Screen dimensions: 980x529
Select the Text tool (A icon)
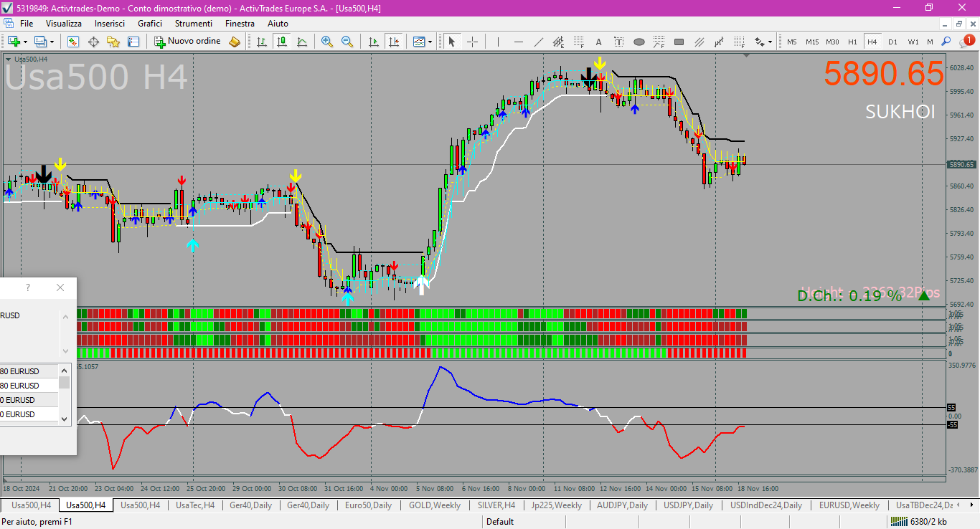pyautogui.click(x=598, y=42)
